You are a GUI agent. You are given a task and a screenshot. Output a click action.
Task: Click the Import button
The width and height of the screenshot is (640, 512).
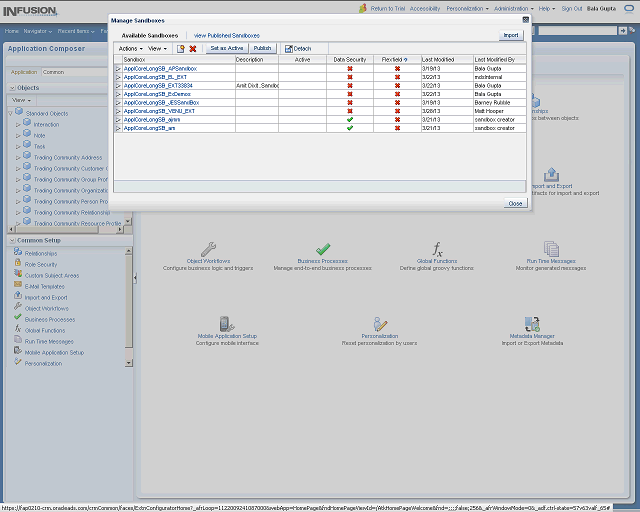click(511, 35)
